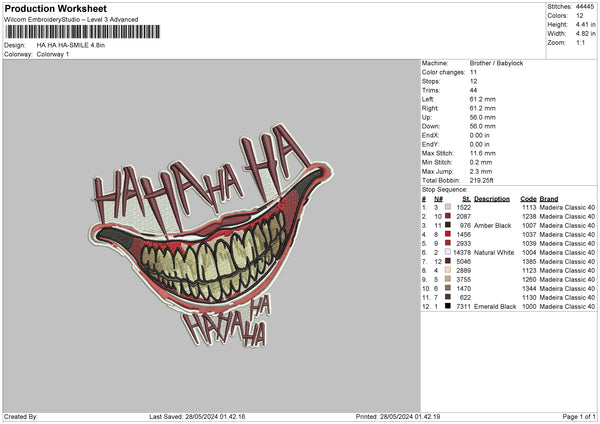600x424 pixels.
Task: Click the Emerald Black color swatch
Action: (448, 306)
